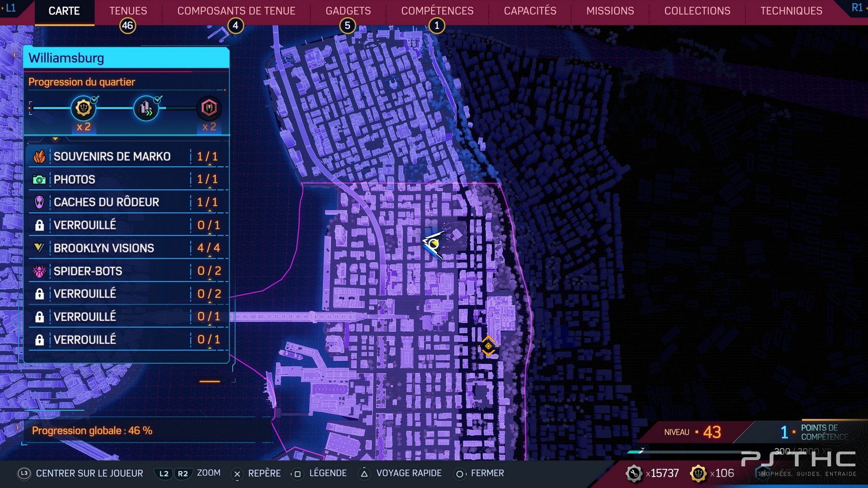Click the REPÈRE prompt
This screenshot has width=868, height=488.
coord(264,473)
